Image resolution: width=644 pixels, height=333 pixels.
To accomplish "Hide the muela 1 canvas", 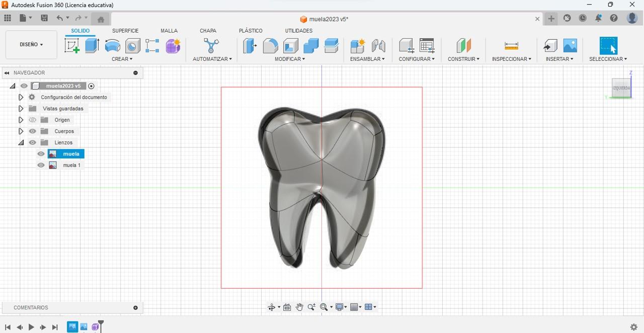I will (x=41, y=165).
